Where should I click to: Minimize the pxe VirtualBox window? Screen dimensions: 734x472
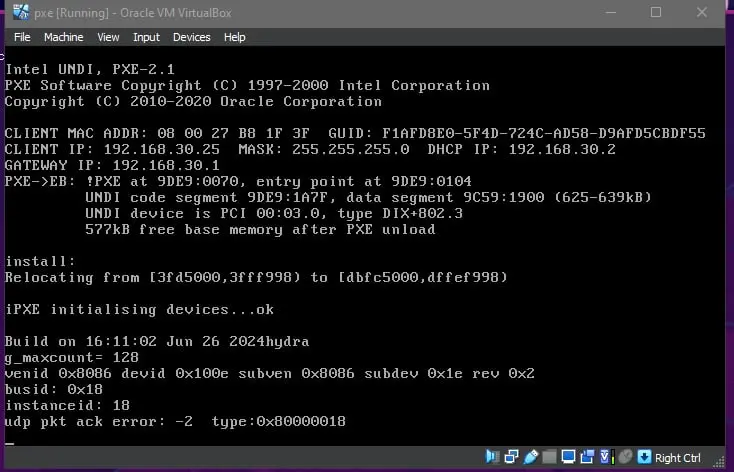611,12
